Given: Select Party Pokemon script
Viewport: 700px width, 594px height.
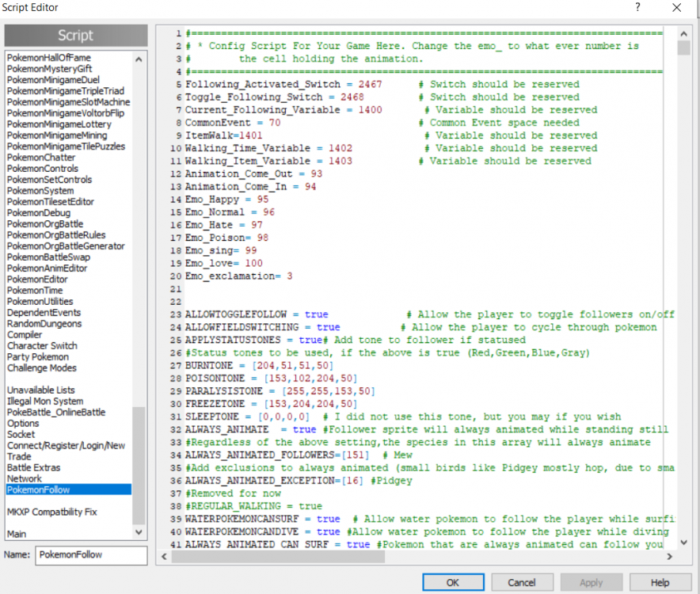Looking at the screenshot, I should click(38, 357).
